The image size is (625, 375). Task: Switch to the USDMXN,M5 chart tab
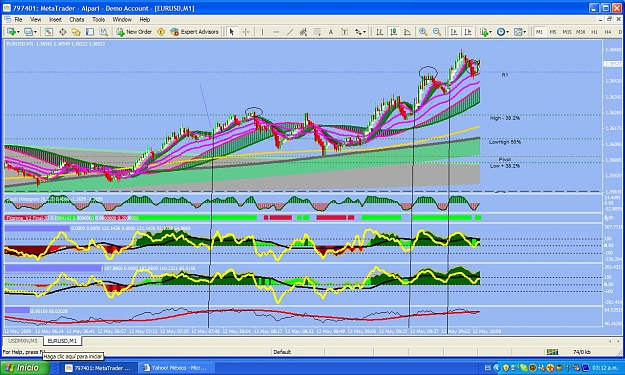[x=22, y=341]
